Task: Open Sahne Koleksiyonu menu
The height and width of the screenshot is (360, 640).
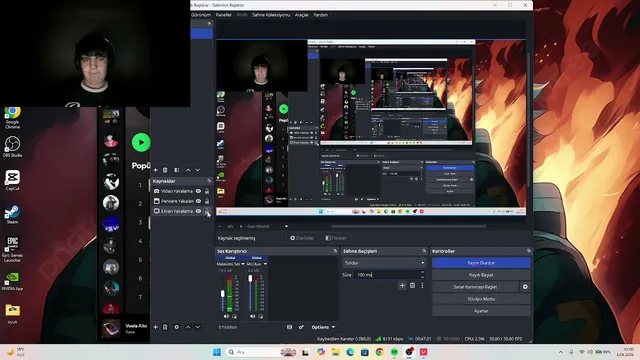Action: 271,15
